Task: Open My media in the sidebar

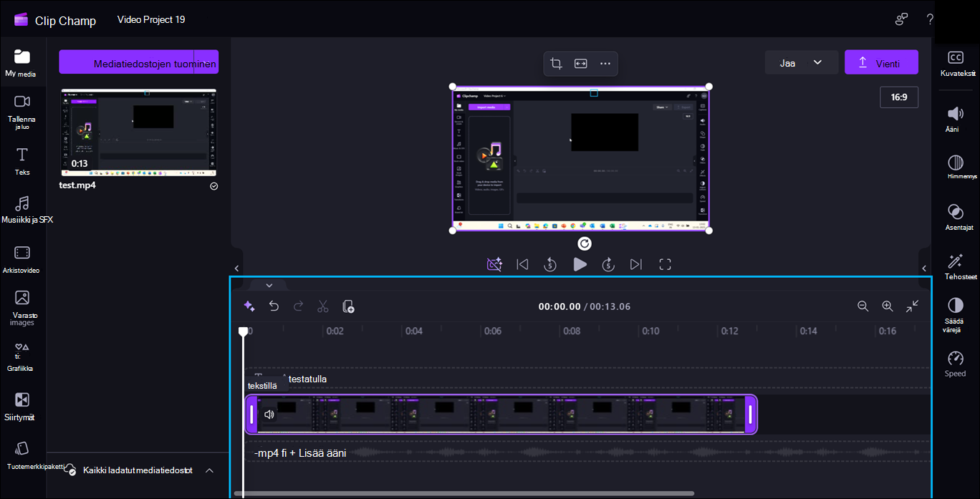Action: (x=21, y=63)
